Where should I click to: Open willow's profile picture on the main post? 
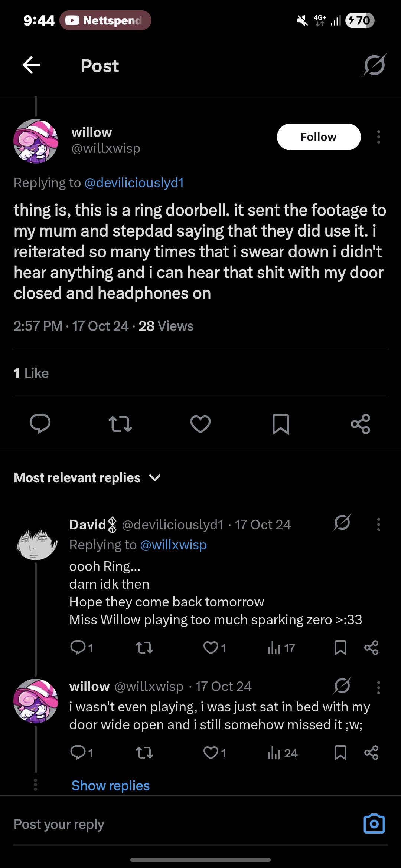click(36, 141)
